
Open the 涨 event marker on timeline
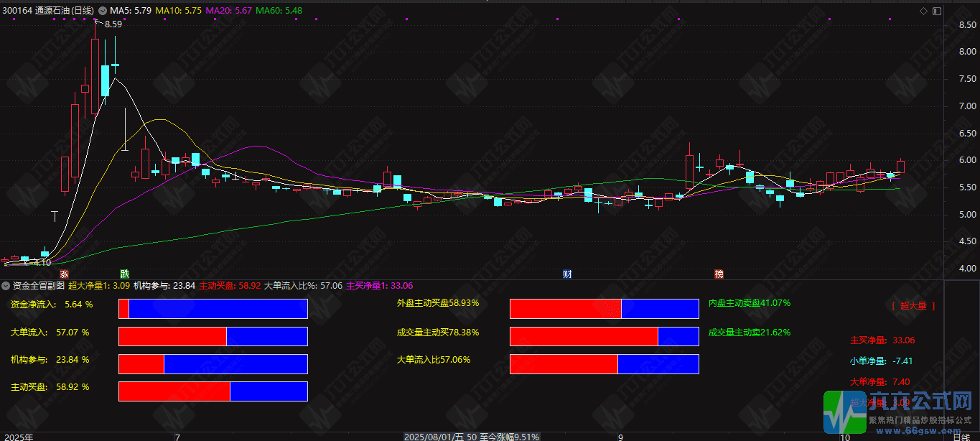[65, 274]
